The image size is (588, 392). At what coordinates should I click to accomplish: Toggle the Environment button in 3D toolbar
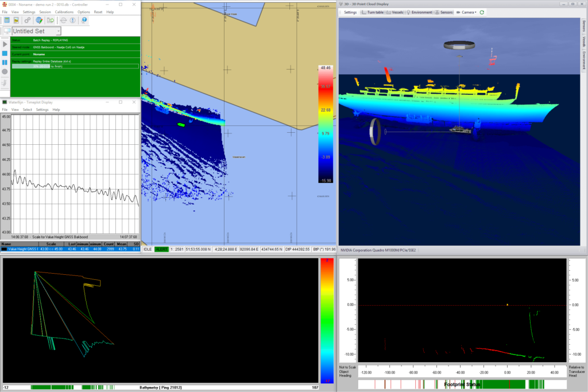(x=419, y=12)
